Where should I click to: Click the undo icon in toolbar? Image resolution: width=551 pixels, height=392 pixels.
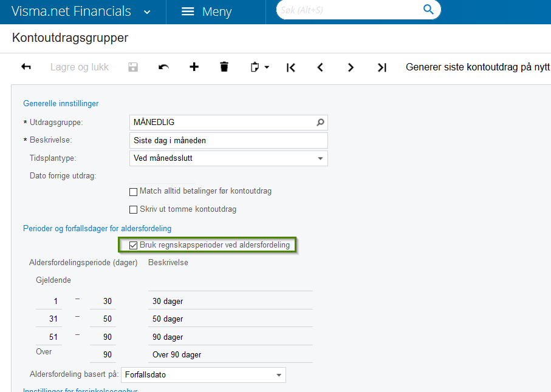(x=163, y=67)
